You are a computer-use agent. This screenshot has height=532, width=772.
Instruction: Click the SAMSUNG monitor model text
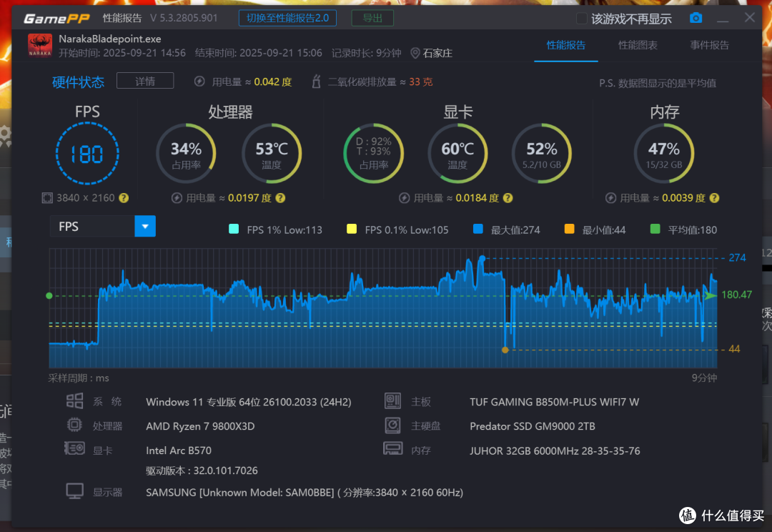pyautogui.click(x=305, y=493)
